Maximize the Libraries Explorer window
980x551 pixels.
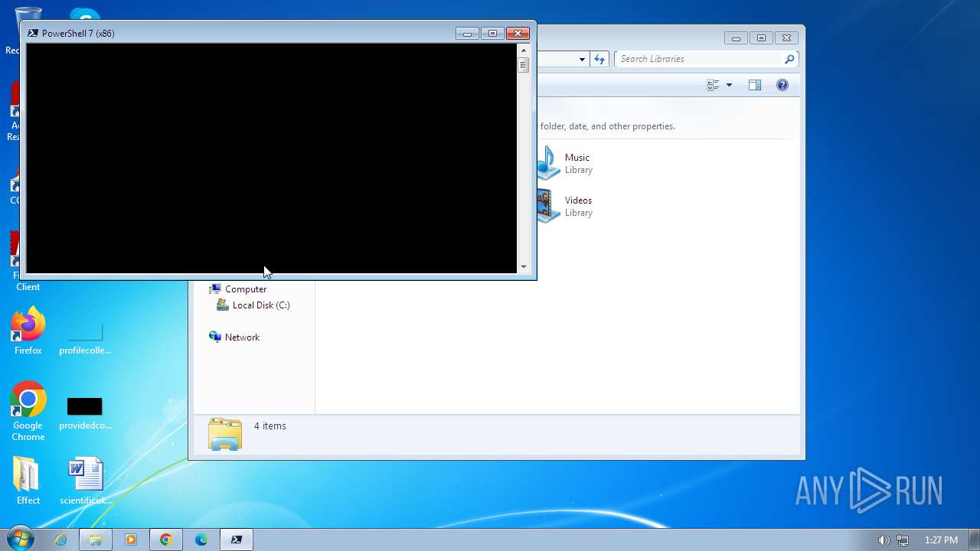pyautogui.click(x=761, y=37)
